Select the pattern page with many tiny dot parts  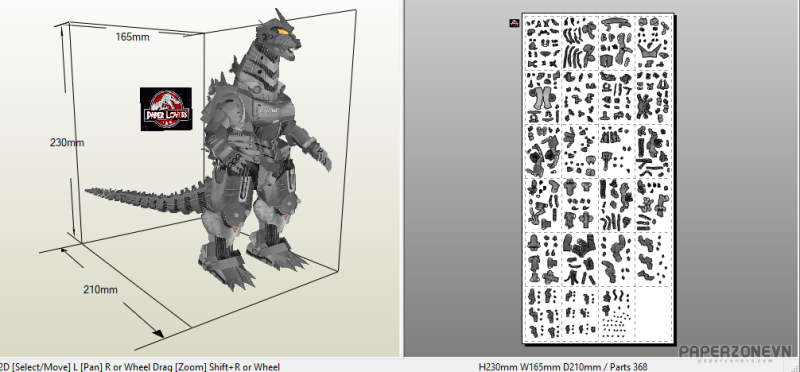(616, 313)
